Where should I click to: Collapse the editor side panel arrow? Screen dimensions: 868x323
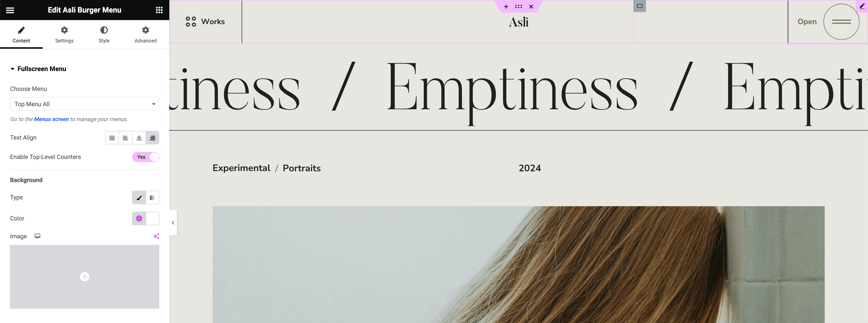click(x=173, y=223)
